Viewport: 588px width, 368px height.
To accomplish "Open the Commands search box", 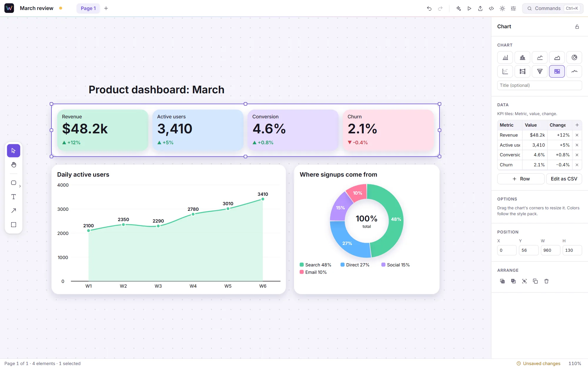I will pyautogui.click(x=553, y=9).
